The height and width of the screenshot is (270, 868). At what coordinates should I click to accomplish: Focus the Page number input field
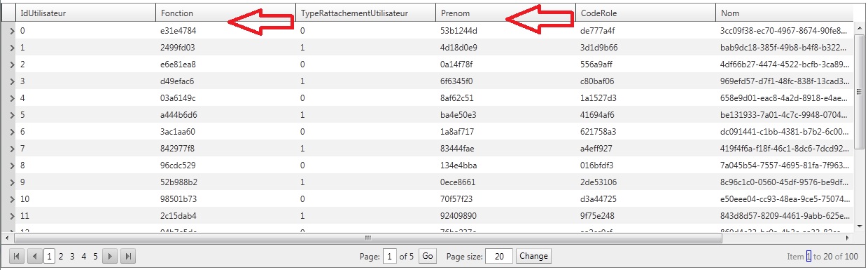tap(389, 257)
